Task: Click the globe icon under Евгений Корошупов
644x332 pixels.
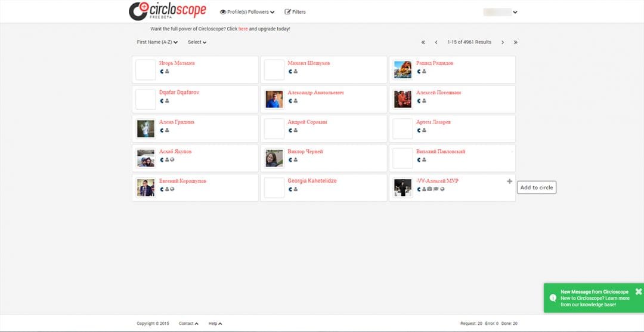Action: click(172, 189)
